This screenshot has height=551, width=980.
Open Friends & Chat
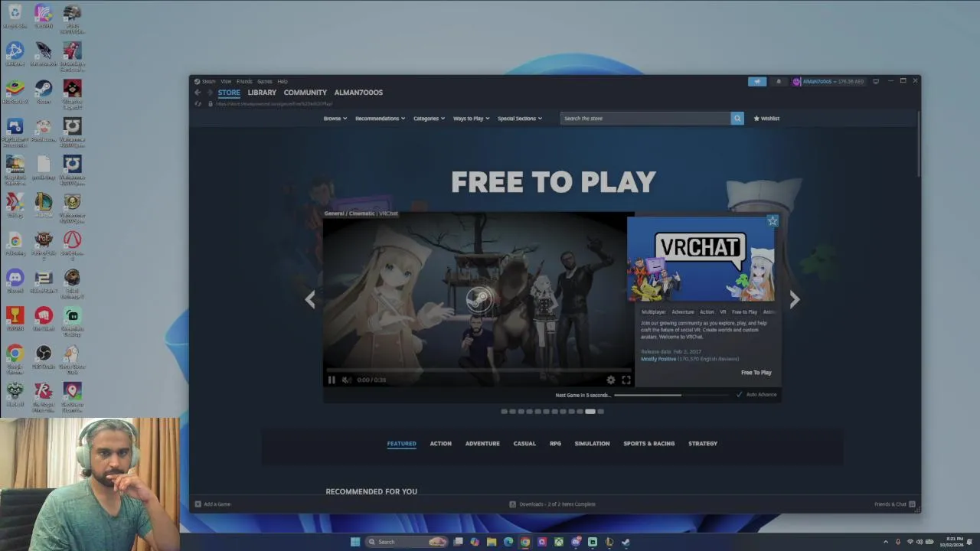click(x=894, y=504)
